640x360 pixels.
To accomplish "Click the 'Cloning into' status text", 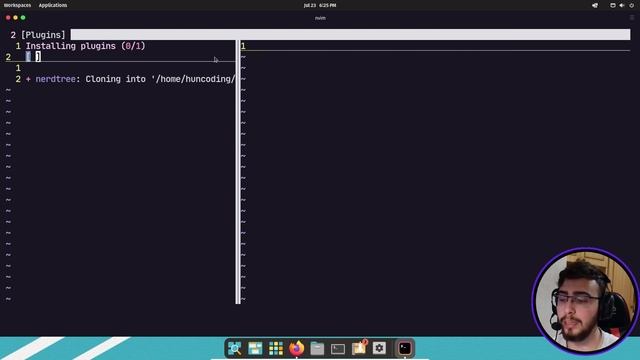I will point(116,79).
